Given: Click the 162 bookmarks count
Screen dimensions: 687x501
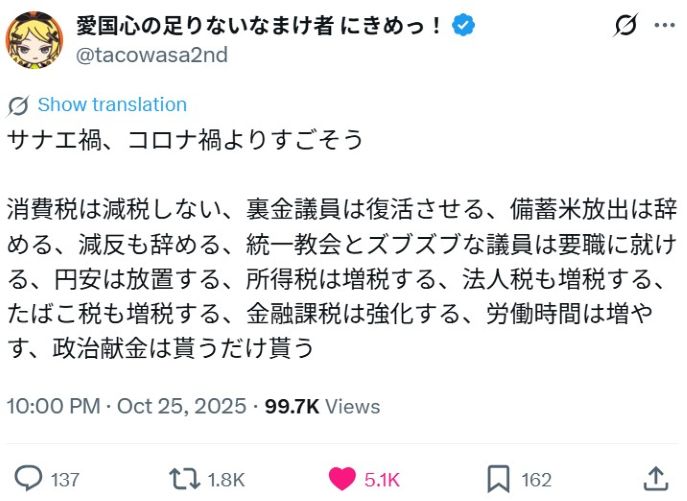Looking at the screenshot, I should pyautogui.click(x=537, y=479).
